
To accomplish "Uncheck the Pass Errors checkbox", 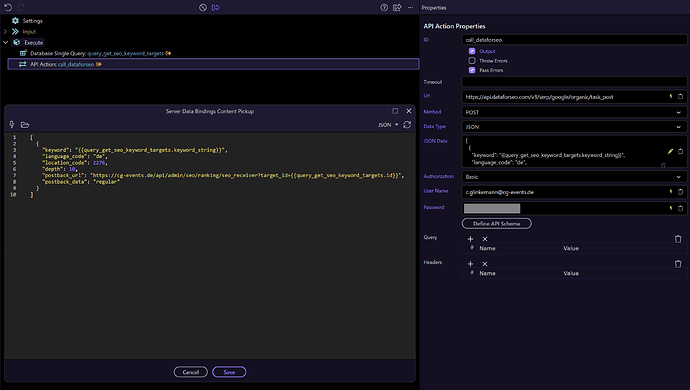I will click(x=472, y=70).
